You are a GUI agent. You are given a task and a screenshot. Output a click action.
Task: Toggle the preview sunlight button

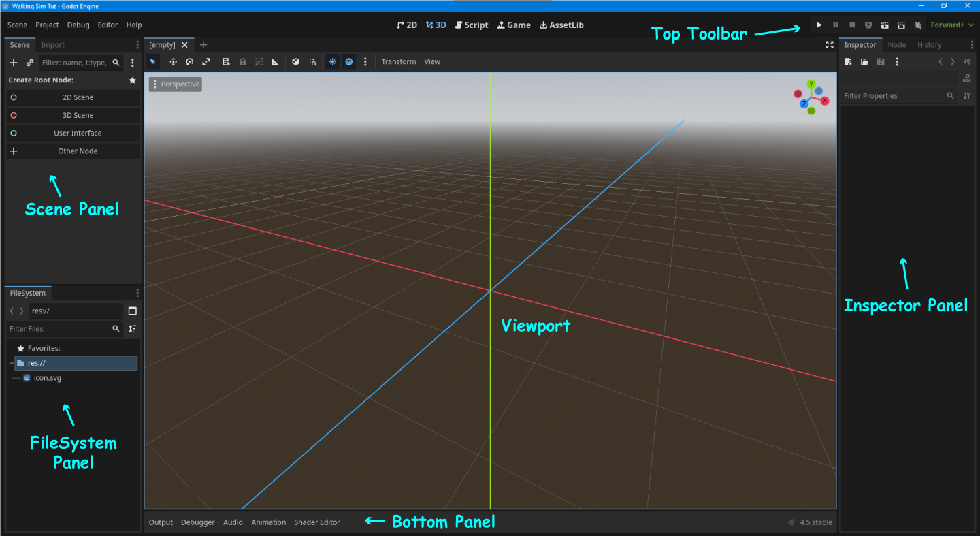332,62
